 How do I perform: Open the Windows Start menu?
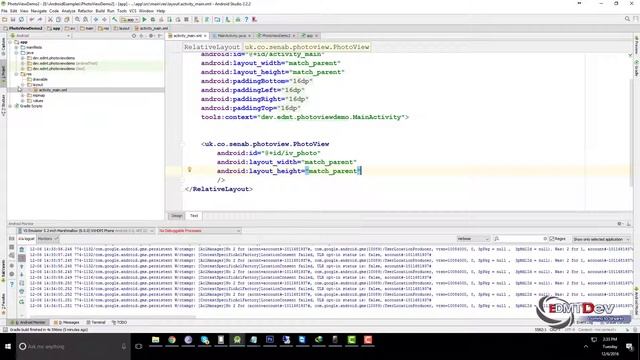pos(8,346)
